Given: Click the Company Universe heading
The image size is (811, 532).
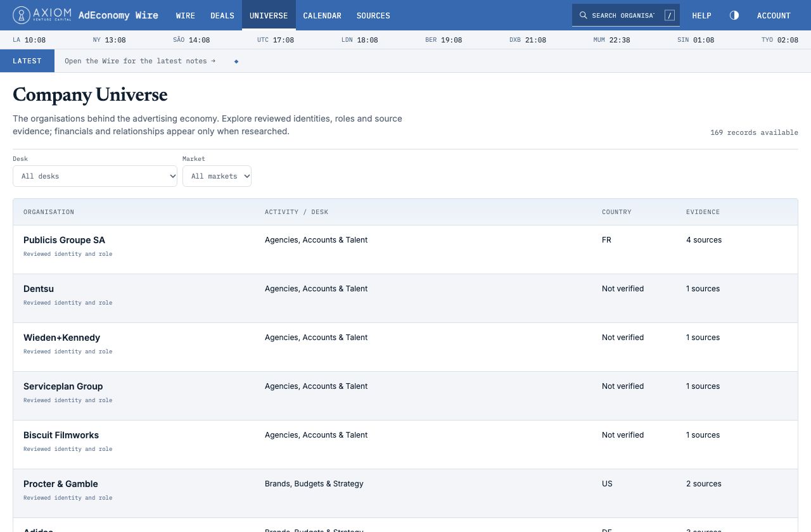Looking at the screenshot, I should (x=90, y=95).
